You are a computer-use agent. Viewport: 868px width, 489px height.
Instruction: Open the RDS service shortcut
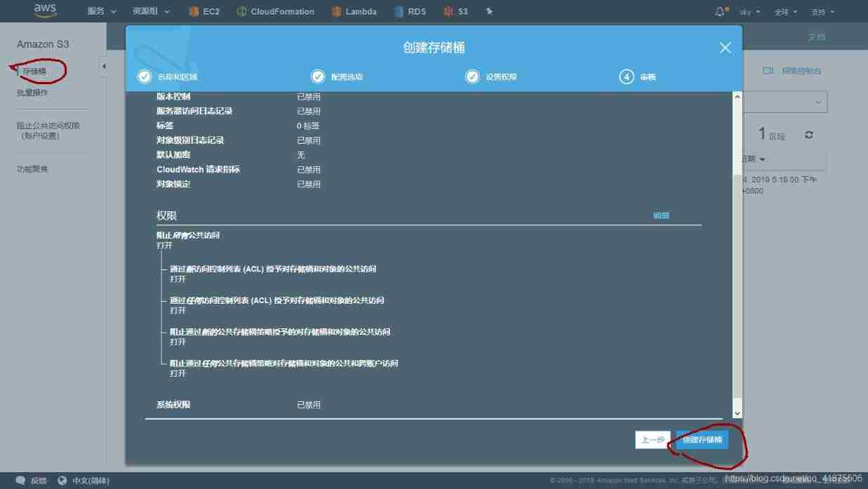(410, 11)
